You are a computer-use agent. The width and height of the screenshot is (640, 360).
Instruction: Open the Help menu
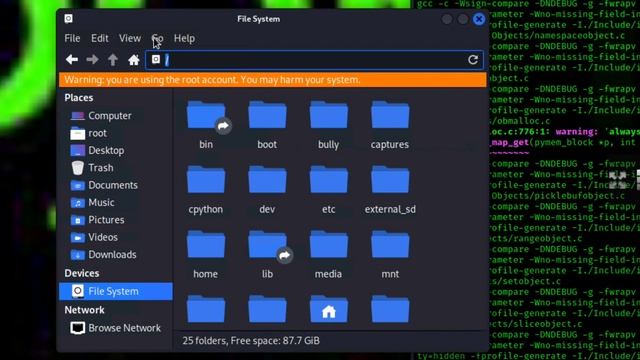[x=184, y=38]
